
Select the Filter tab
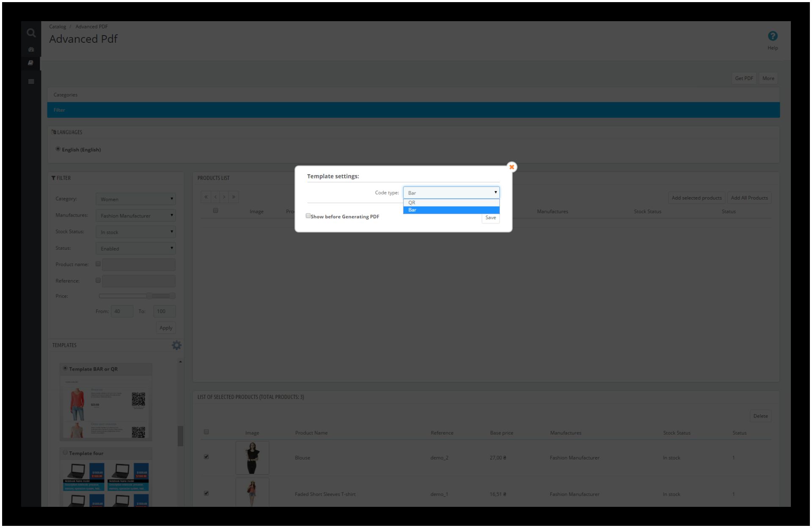click(x=59, y=110)
